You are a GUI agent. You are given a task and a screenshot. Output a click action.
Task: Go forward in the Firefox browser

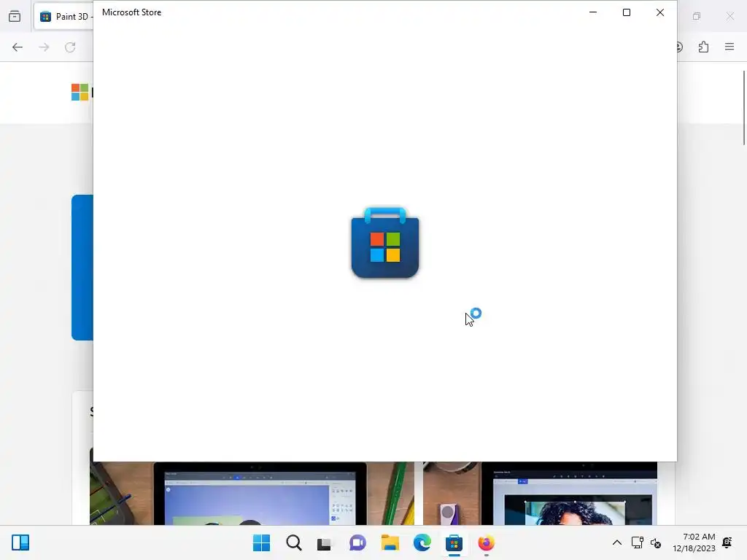(44, 47)
